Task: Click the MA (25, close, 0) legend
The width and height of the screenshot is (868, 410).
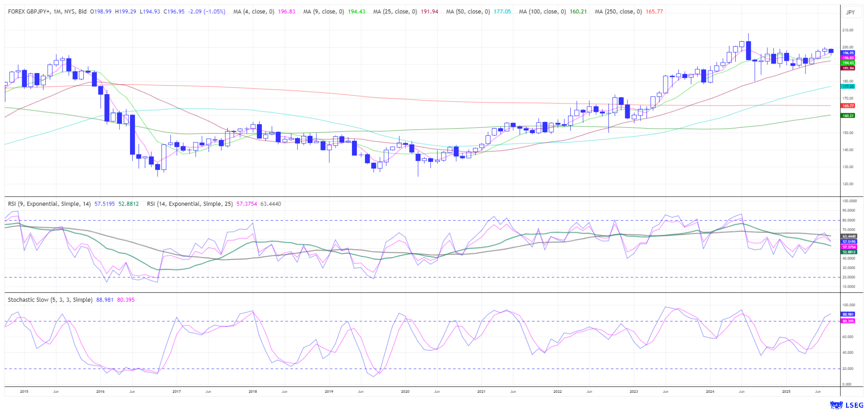Action: [395, 11]
